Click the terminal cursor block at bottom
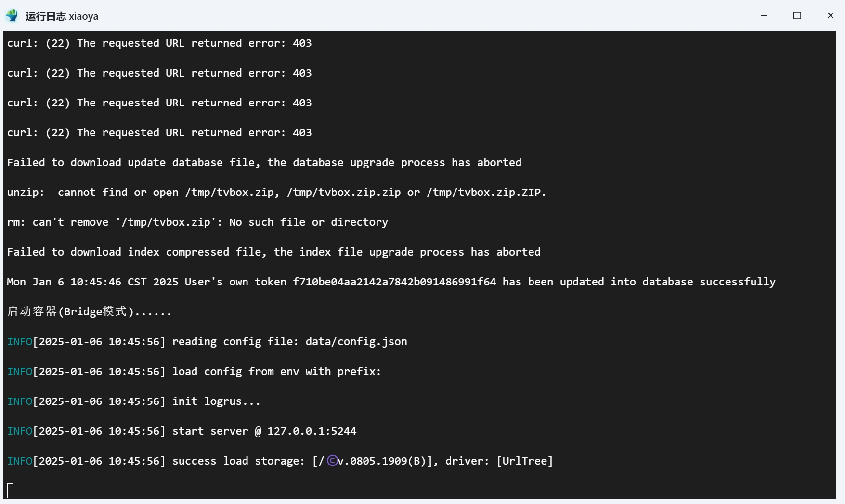 (x=11, y=491)
